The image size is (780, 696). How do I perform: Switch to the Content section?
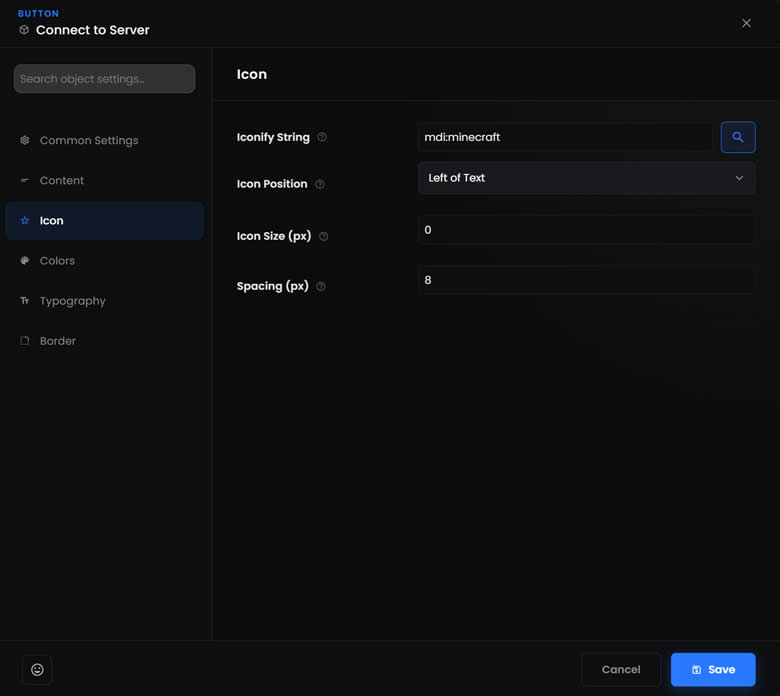click(x=104, y=181)
